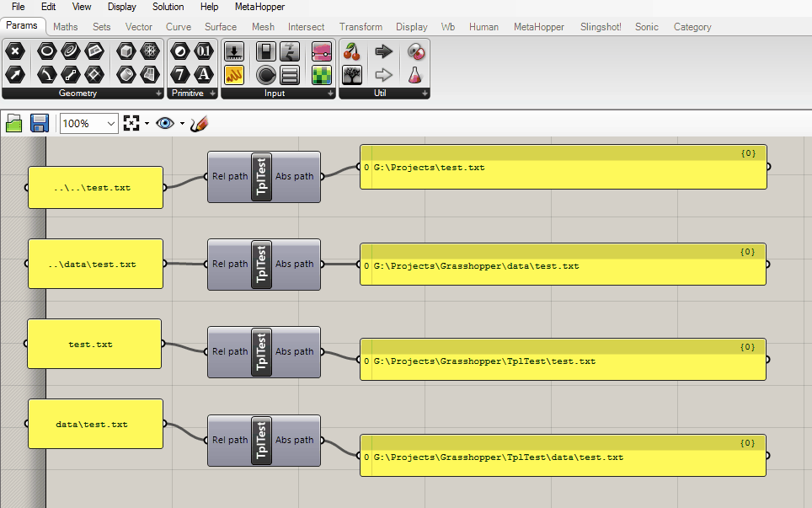Open the Solution menu

168,7
